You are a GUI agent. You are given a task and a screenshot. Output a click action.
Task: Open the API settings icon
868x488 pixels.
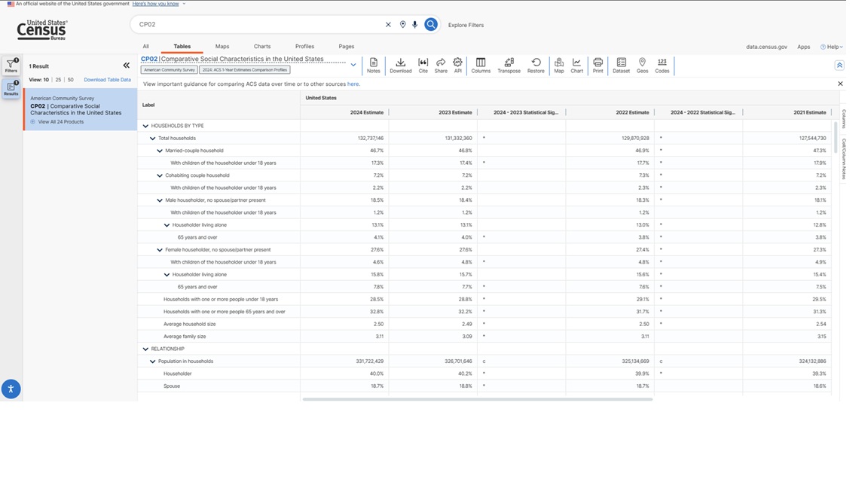coord(458,66)
